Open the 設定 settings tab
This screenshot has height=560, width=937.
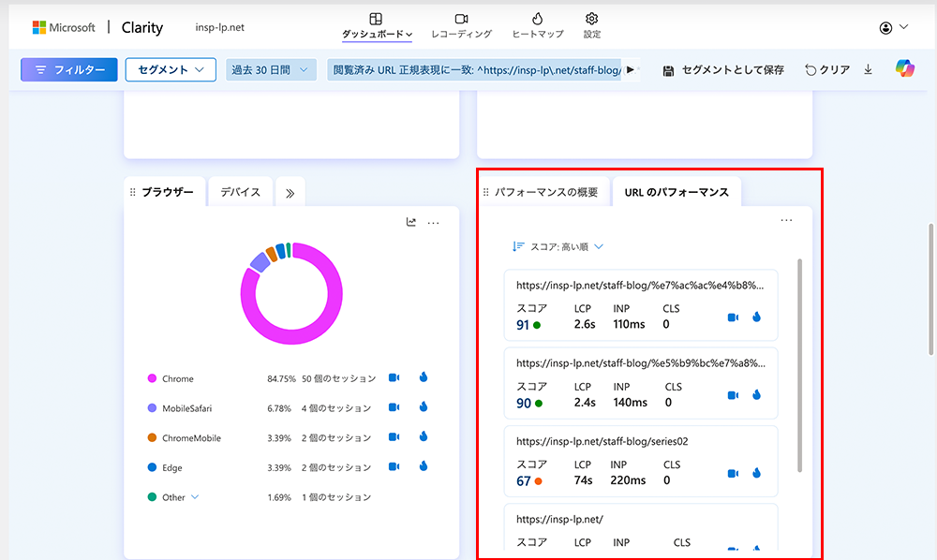coord(591,27)
